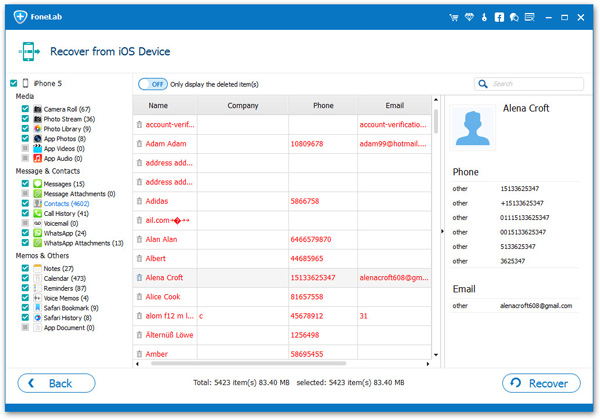Click the App Videos icon
This screenshot has width=600, height=419.
pos(38,148)
